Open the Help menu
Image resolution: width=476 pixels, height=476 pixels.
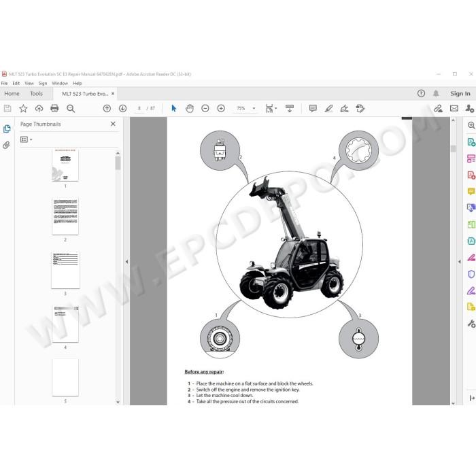point(77,83)
